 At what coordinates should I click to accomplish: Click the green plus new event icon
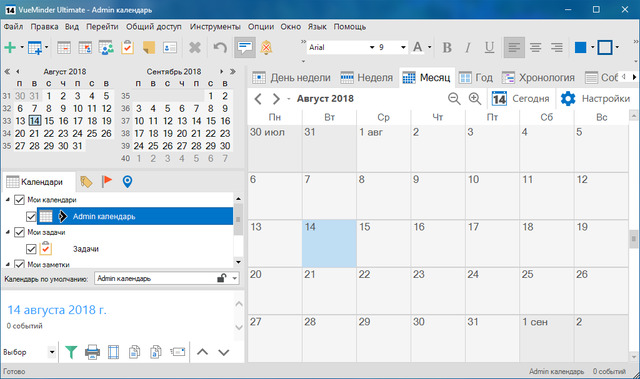point(10,47)
